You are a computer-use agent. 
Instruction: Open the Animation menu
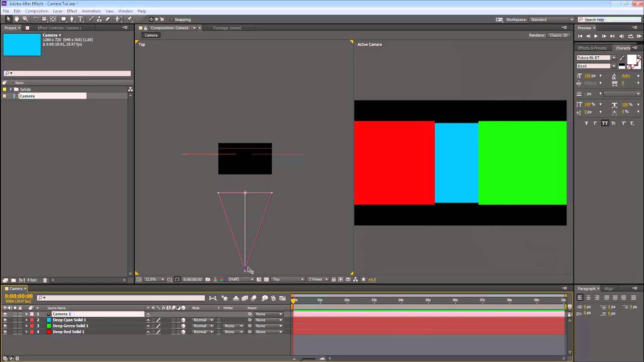pos(91,11)
